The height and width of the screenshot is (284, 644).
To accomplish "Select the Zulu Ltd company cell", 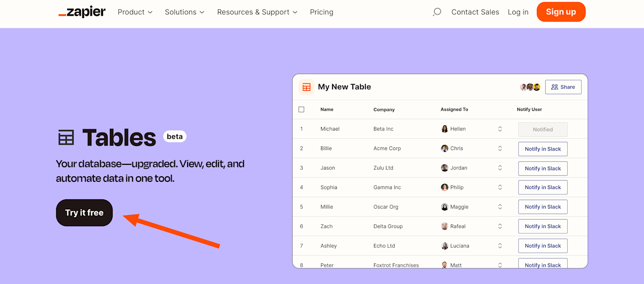I will click(x=383, y=168).
